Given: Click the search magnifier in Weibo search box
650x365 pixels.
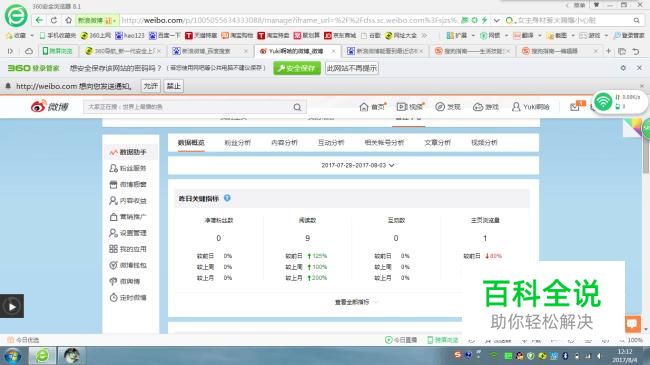Looking at the screenshot, I should click(297, 107).
